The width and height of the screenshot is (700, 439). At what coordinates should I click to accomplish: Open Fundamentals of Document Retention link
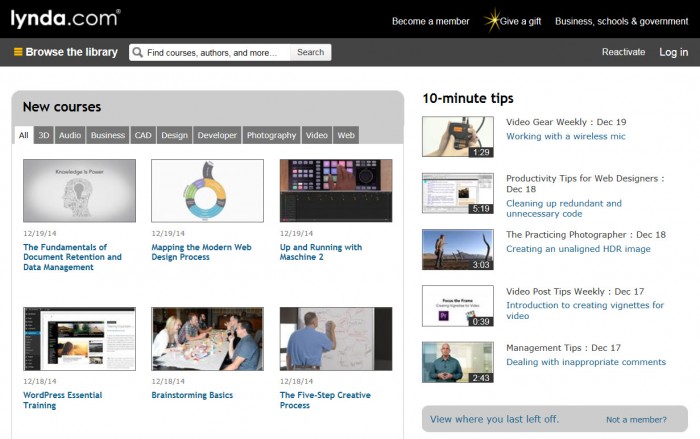point(72,257)
